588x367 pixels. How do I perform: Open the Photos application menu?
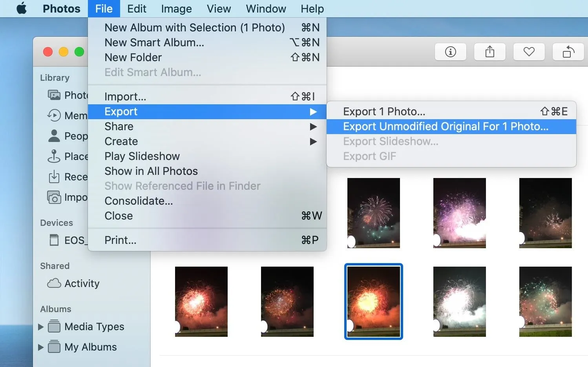pyautogui.click(x=62, y=9)
